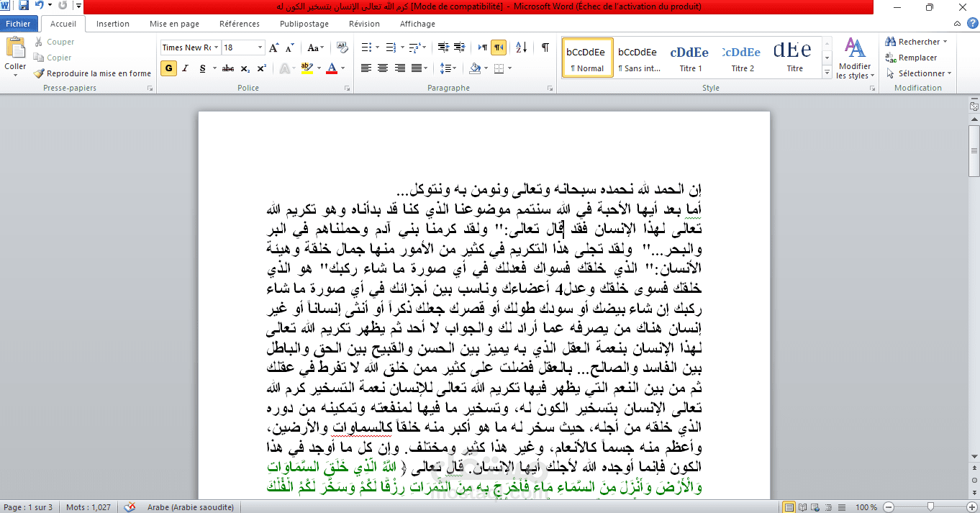This screenshot has width=980, height=513.
Task: Apply the Titre 1 style
Action: (690, 57)
